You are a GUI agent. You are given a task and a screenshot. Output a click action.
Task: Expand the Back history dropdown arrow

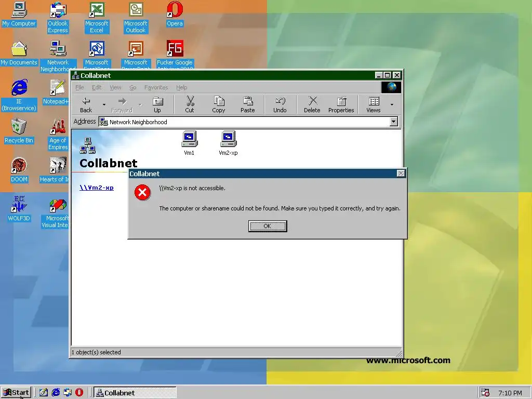pyautogui.click(x=104, y=104)
